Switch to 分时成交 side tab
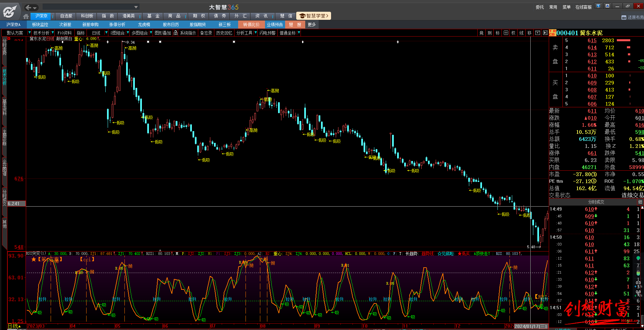 4,198
